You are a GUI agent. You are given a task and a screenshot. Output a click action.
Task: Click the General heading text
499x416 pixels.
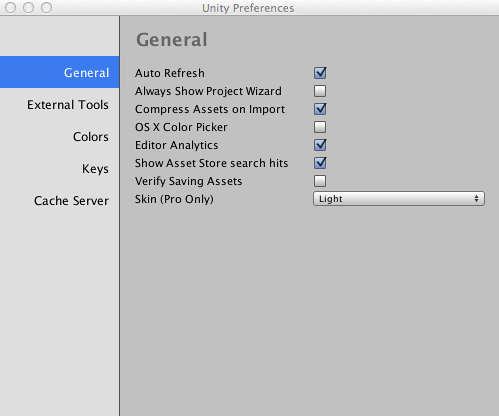pos(172,40)
